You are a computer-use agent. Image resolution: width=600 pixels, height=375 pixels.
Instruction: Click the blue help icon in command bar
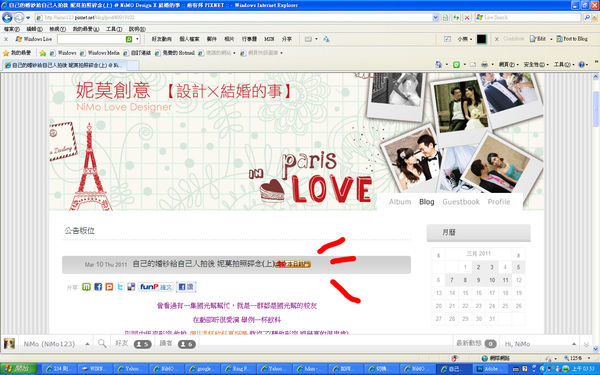coord(582,65)
